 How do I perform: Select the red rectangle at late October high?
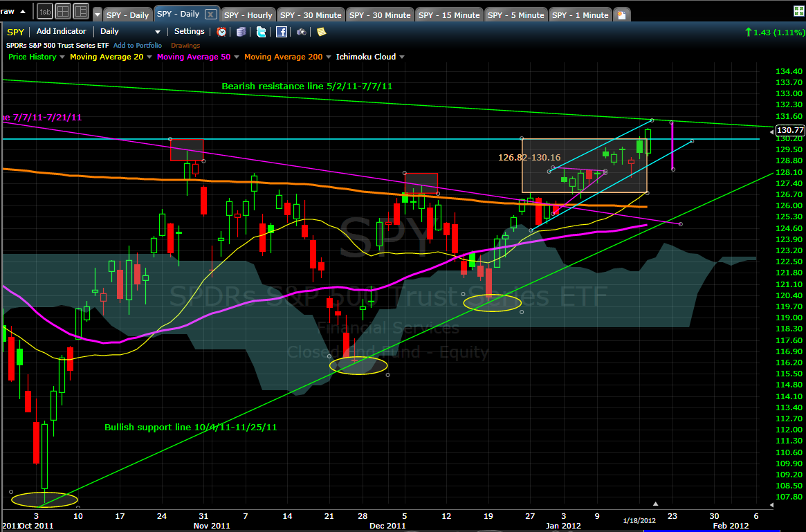pos(187,149)
